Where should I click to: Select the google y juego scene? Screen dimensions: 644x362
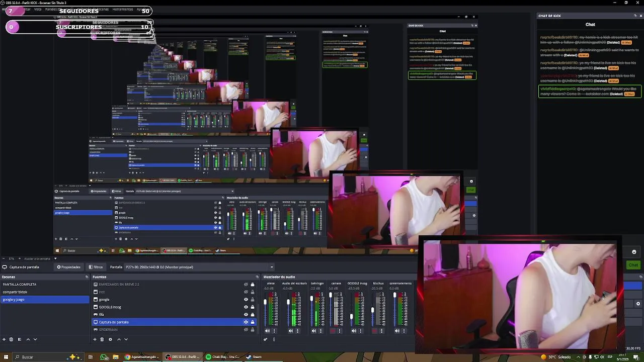pyautogui.click(x=45, y=300)
